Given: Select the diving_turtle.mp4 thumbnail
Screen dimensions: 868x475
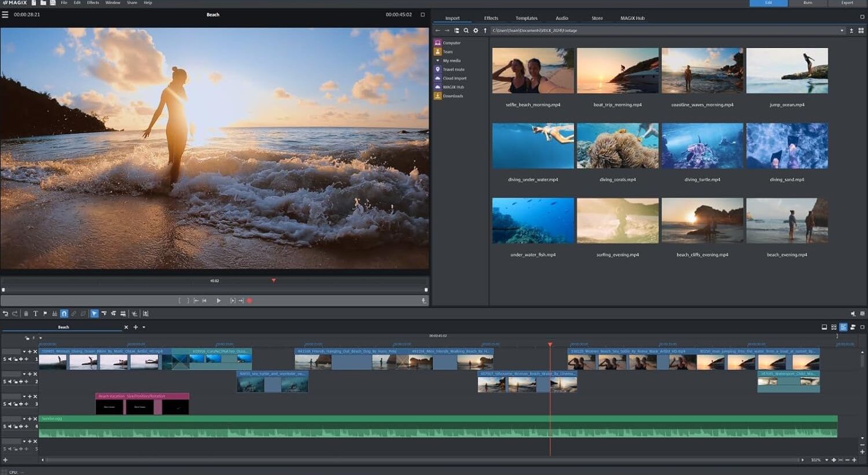Looking at the screenshot, I should (x=702, y=145).
